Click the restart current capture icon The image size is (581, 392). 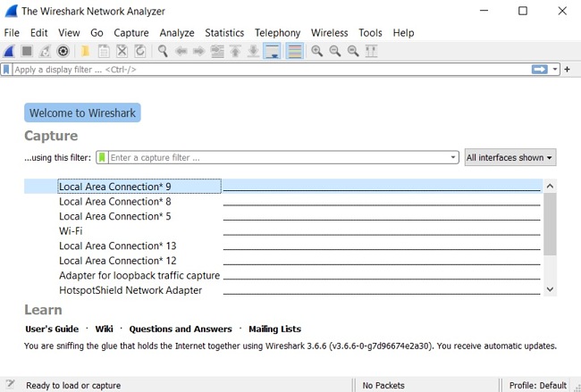pyautogui.click(x=45, y=51)
